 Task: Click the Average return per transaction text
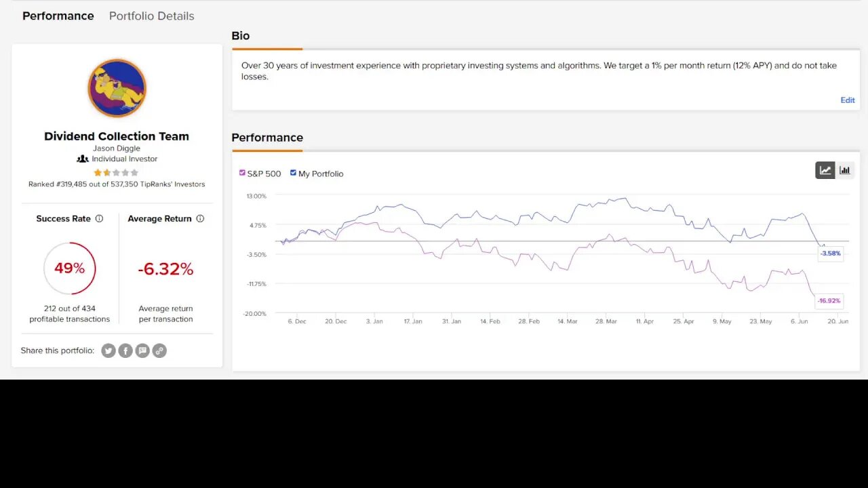(x=166, y=314)
